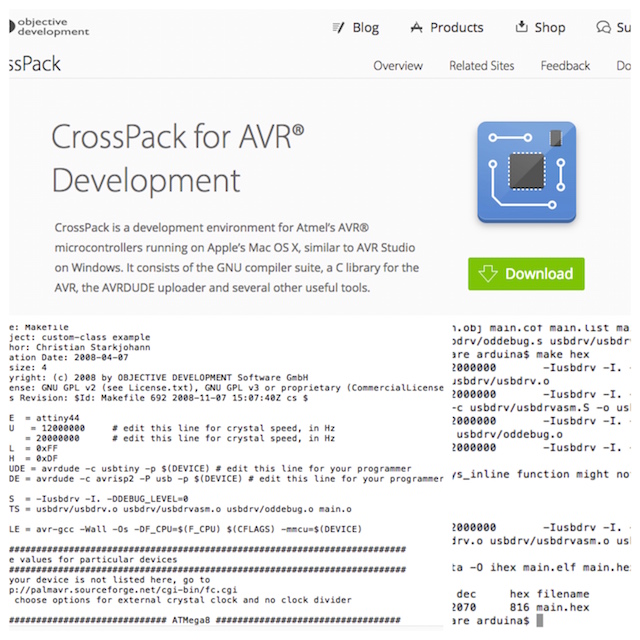Click the CrossPack product title in subheader
Viewport: 640px width, 640px height.
(35, 64)
